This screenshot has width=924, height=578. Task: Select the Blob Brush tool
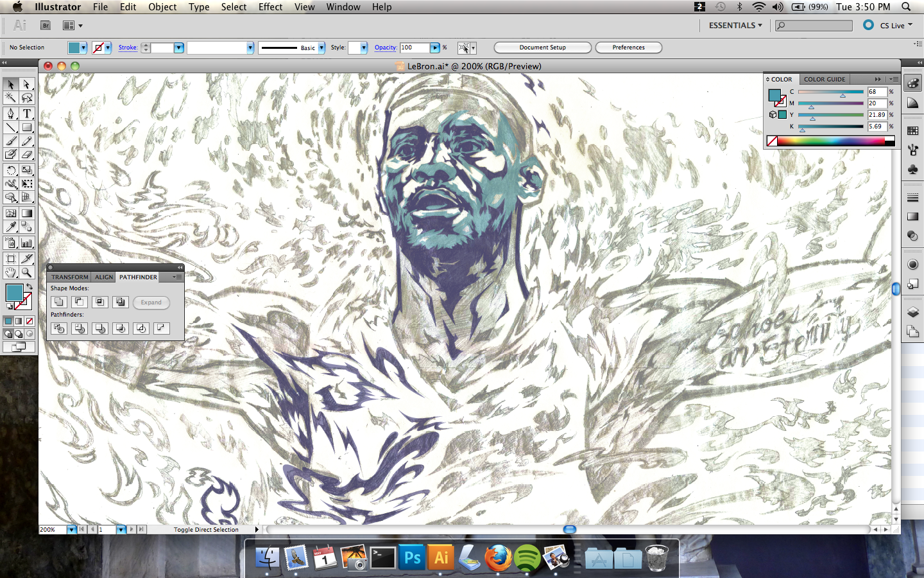(x=11, y=154)
